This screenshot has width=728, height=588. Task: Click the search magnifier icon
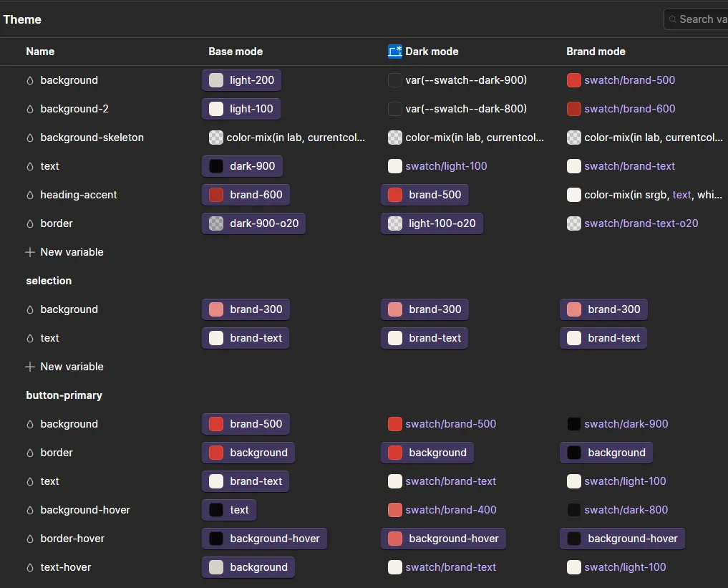click(x=672, y=19)
